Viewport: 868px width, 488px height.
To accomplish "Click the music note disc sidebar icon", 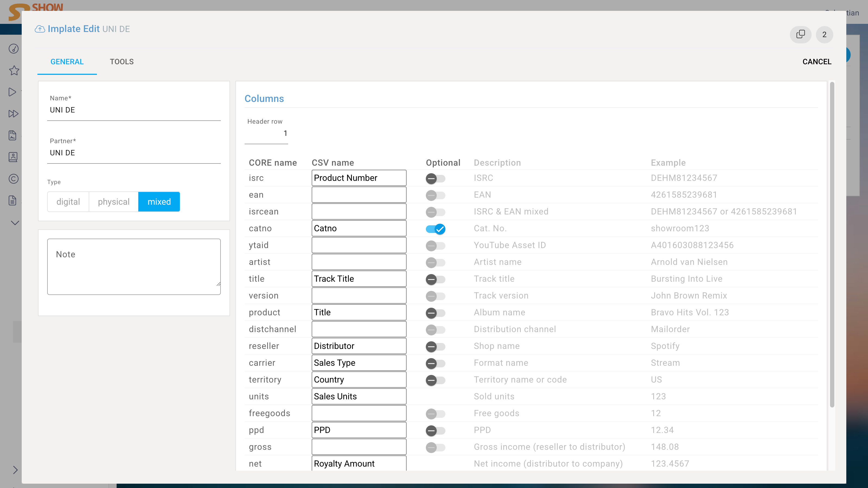I will point(14,49).
